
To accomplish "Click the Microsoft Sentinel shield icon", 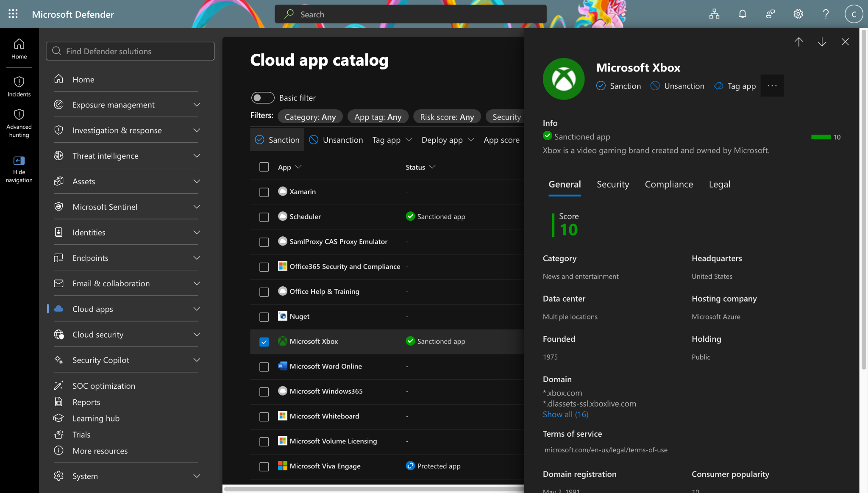I will [58, 207].
